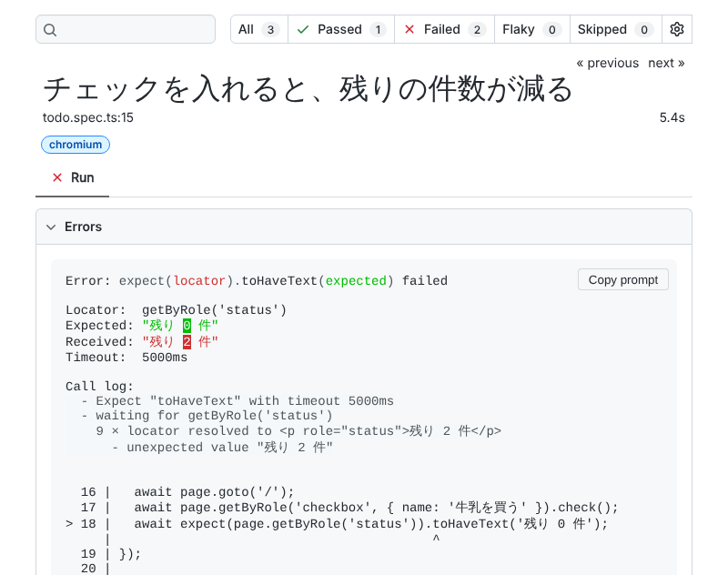This screenshot has width=728, height=575.
Task: Click the Timeout: 5000ms line
Action: [x=126, y=358]
